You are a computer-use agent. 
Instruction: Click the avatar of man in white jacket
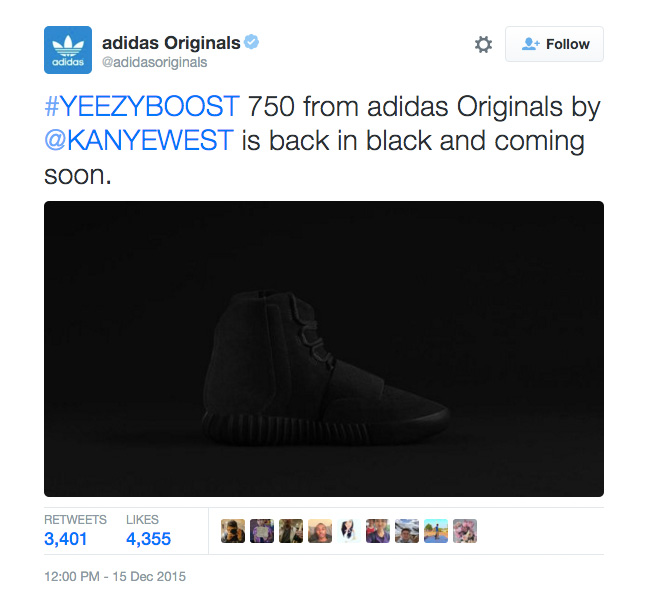[x=291, y=531]
